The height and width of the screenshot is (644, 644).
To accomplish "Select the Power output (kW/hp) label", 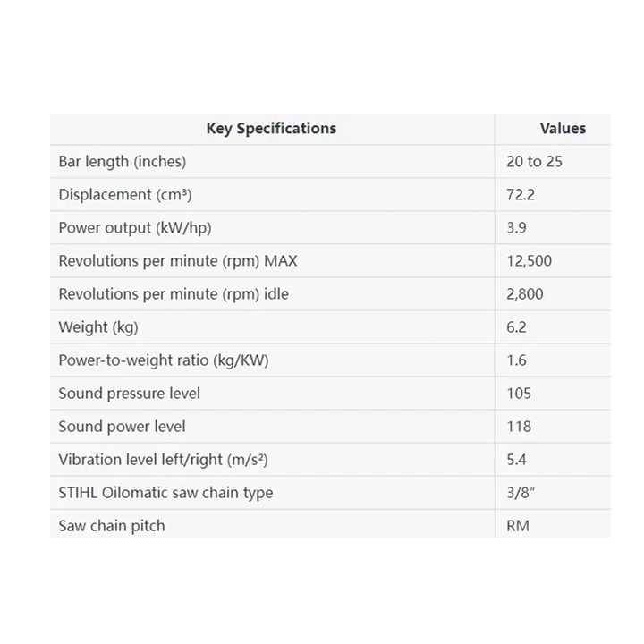I will [135, 228].
